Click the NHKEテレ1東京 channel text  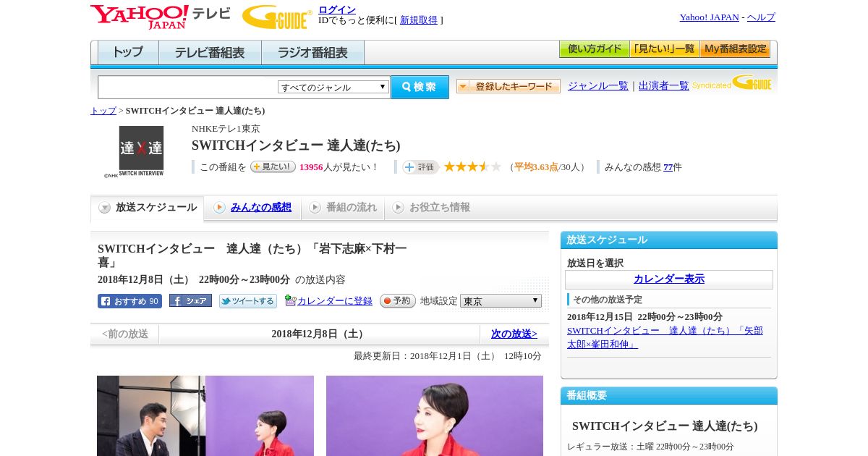coord(226,129)
